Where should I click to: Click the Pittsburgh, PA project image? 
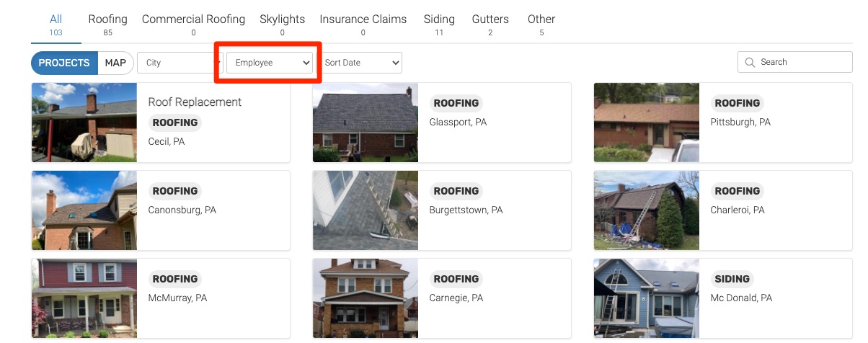coord(646,122)
